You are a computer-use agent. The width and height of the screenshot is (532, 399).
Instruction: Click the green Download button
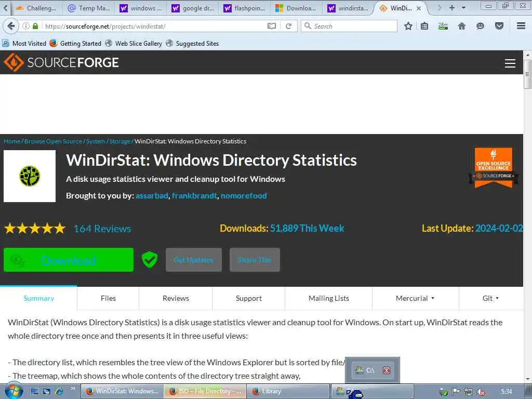tap(69, 260)
